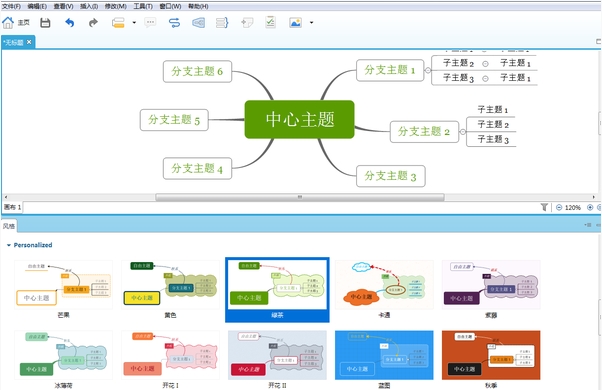This screenshot has width=602, height=390.
Task: Open the 编辑(E) menu
Action: coord(37,6)
